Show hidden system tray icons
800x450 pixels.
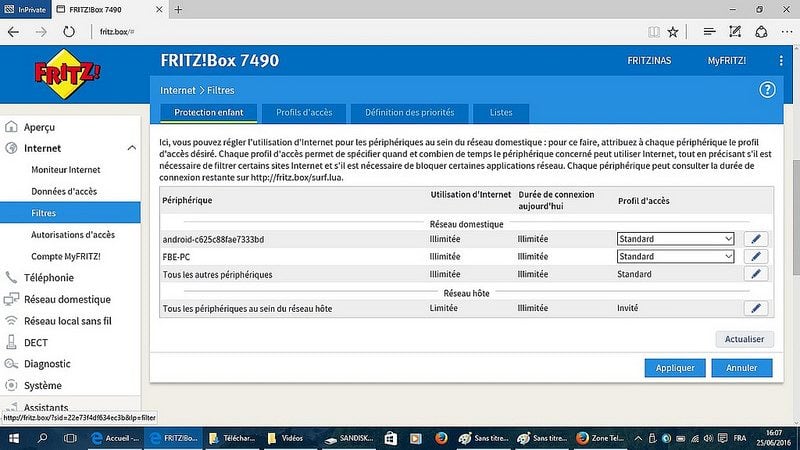tap(638, 438)
